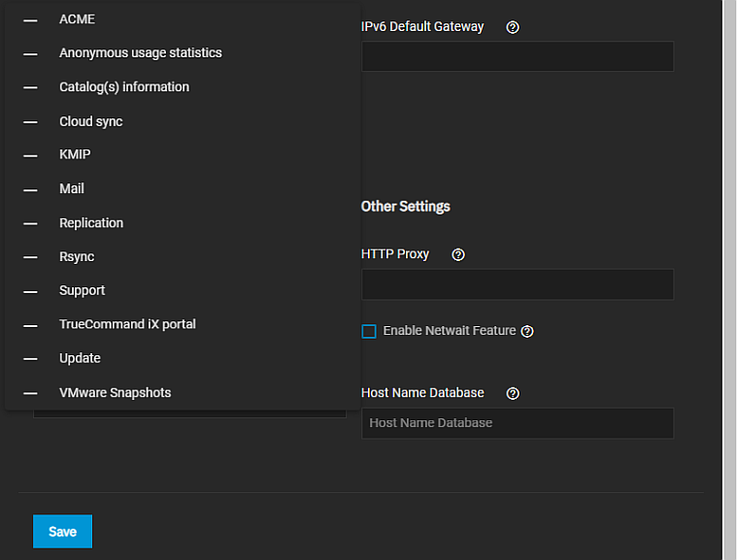Select Mail from the open dropdown
The width and height of the screenshot is (737, 560).
[x=72, y=189]
